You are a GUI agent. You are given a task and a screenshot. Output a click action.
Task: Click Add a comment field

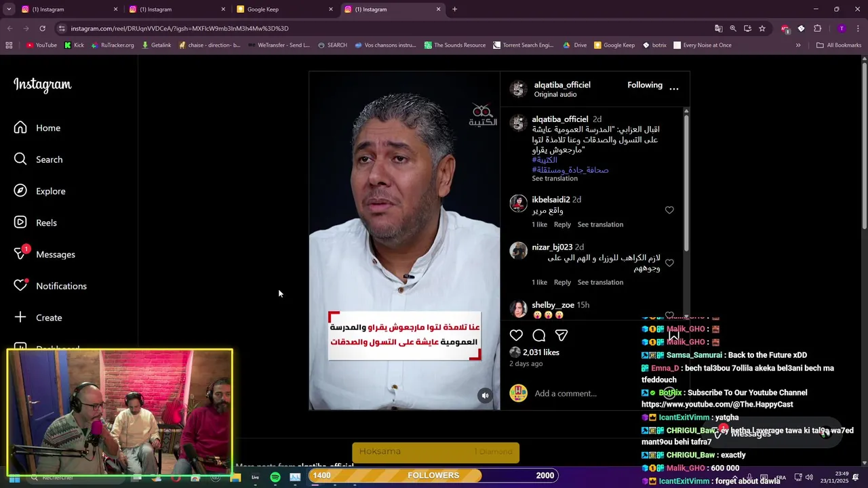pyautogui.click(x=566, y=394)
